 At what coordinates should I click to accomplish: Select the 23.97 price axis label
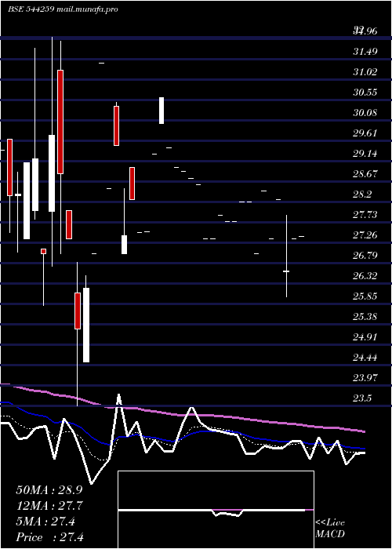(x=365, y=377)
